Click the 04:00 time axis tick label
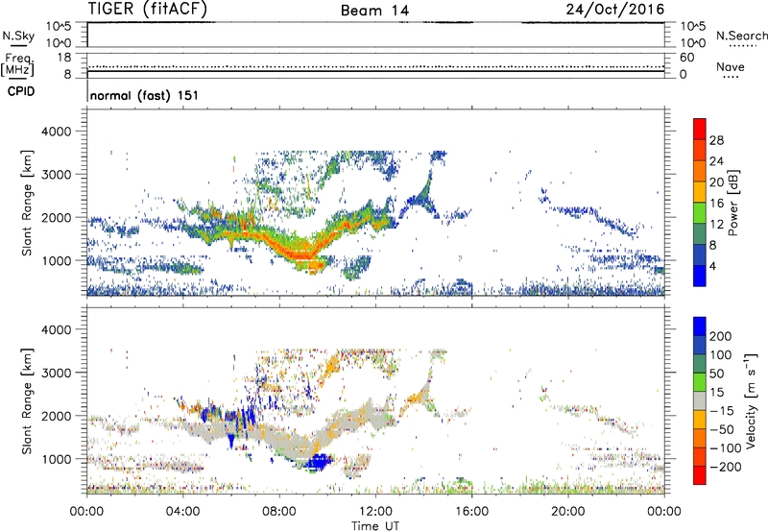This screenshot has height=532, width=768. (x=183, y=512)
